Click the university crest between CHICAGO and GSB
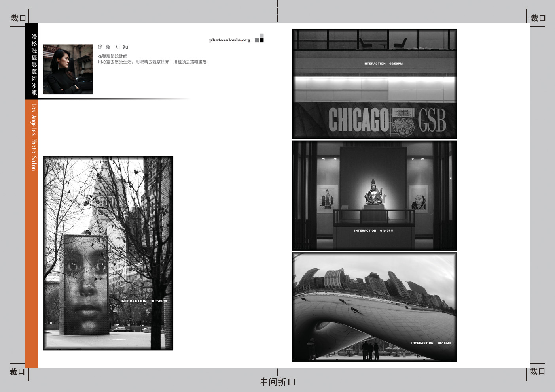The width and height of the screenshot is (555, 392). point(403,122)
